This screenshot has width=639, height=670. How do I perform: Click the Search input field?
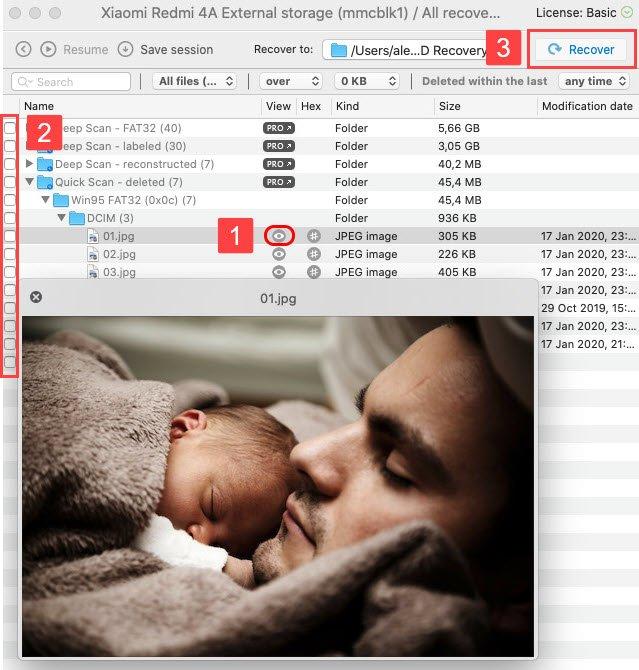[x=72, y=81]
